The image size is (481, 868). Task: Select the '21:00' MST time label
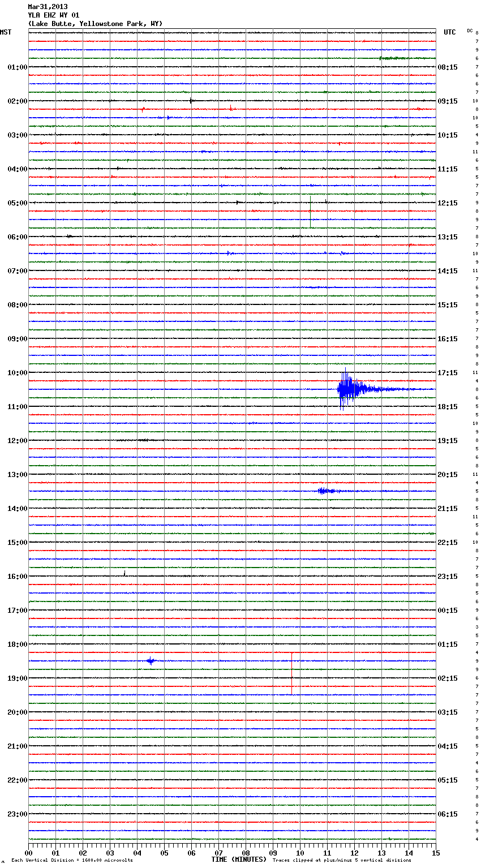coord(17,746)
